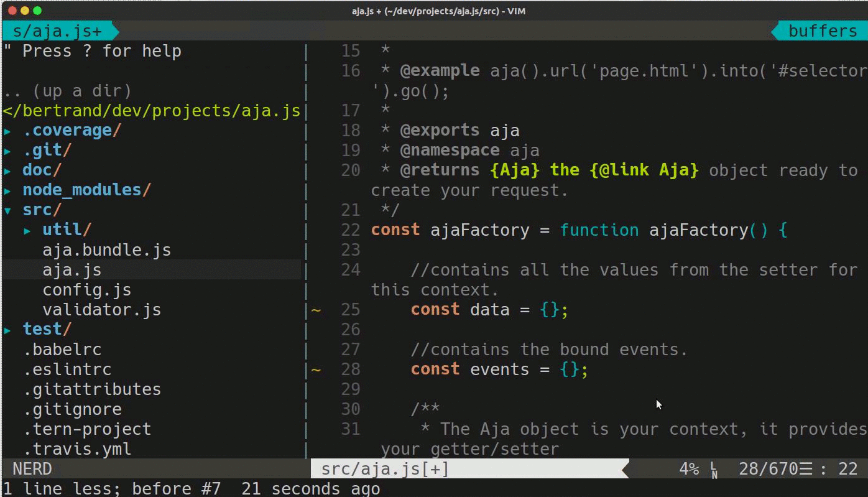
Task: Click the word ajaFactory after const
Action: click(x=480, y=230)
